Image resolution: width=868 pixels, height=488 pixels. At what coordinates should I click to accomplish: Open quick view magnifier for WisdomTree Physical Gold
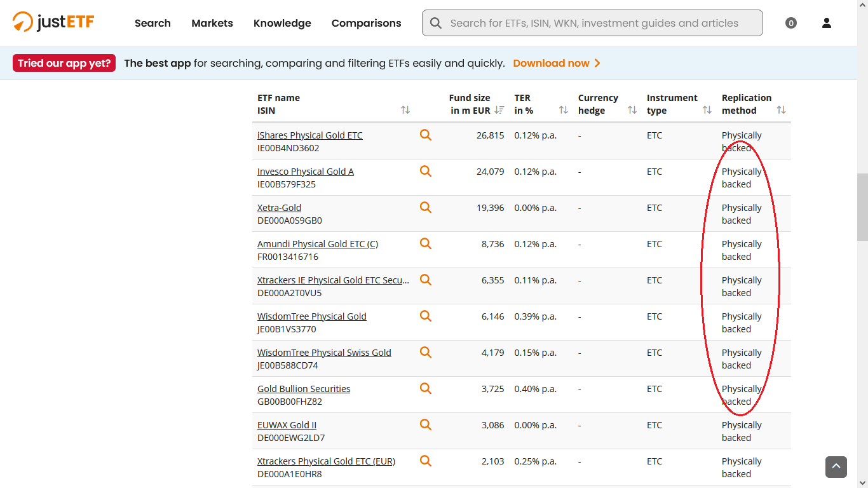point(425,316)
